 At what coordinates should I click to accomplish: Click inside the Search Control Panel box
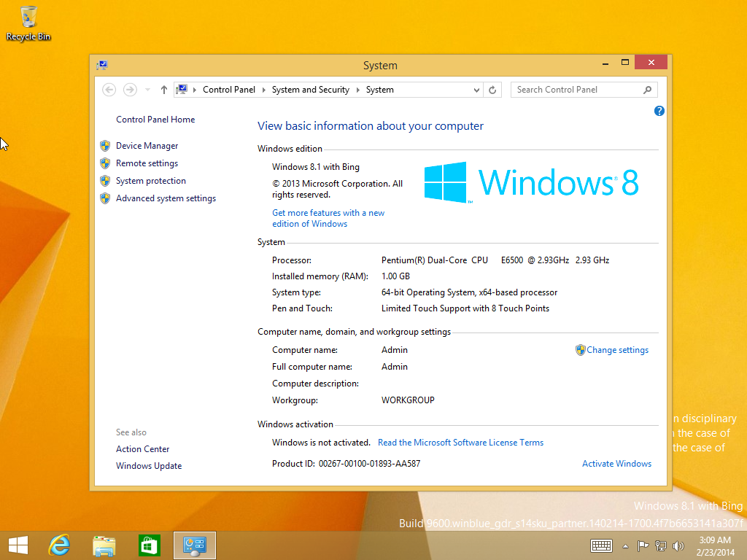(576, 89)
